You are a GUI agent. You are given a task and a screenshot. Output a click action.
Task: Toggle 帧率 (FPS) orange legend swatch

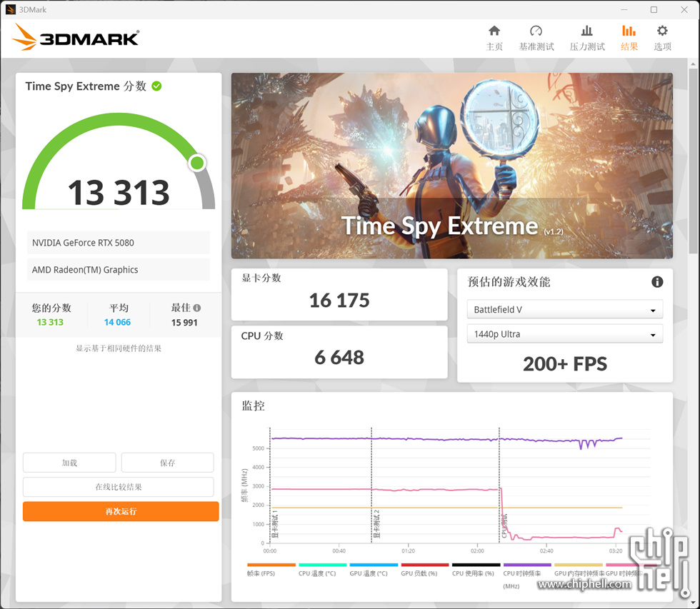[x=271, y=565]
